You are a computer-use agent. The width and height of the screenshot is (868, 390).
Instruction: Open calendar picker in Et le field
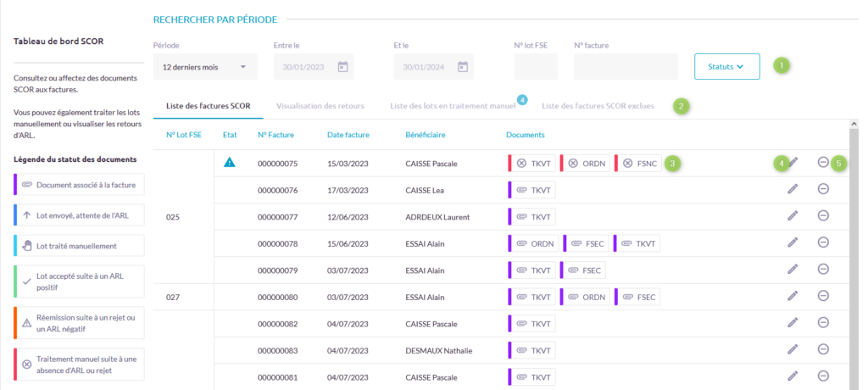pyautogui.click(x=463, y=67)
